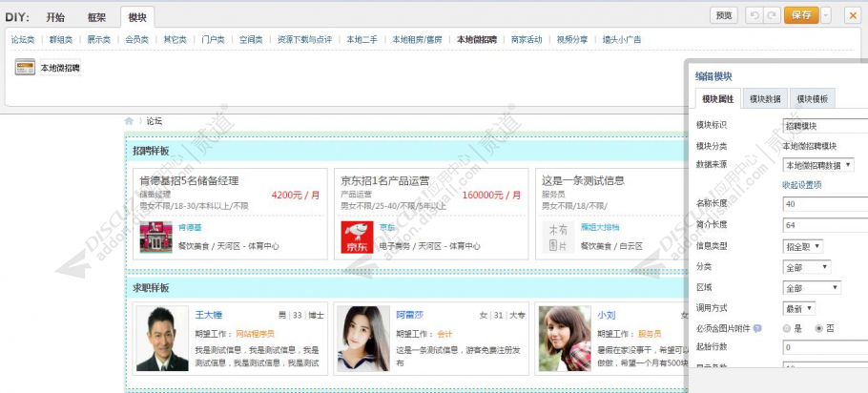Screen dimensions: 868x393
Task: Click the 收起设置项 link
Action: tap(801, 184)
